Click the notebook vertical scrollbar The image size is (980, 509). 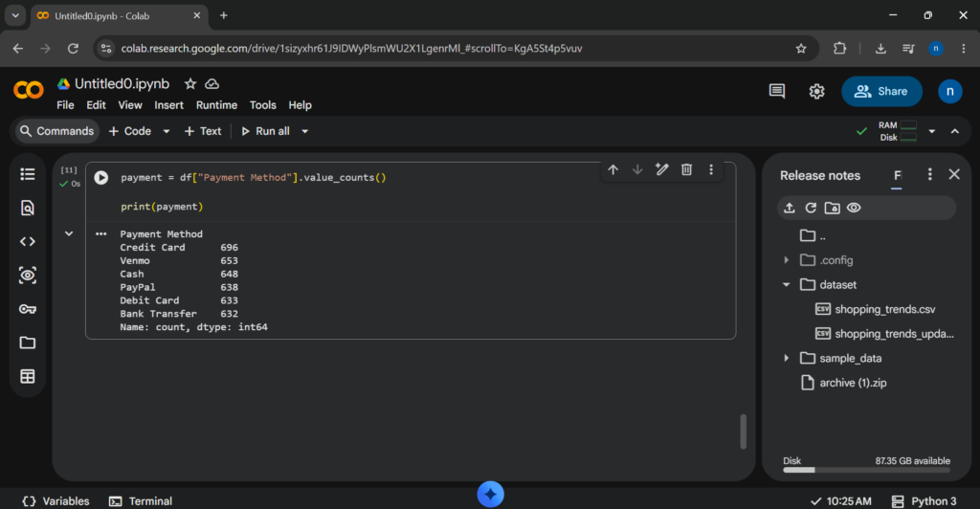(x=743, y=431)
